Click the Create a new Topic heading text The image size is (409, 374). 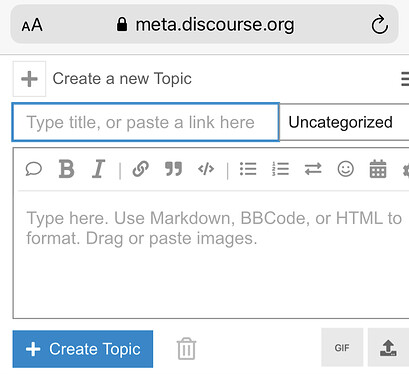point(122,79)
